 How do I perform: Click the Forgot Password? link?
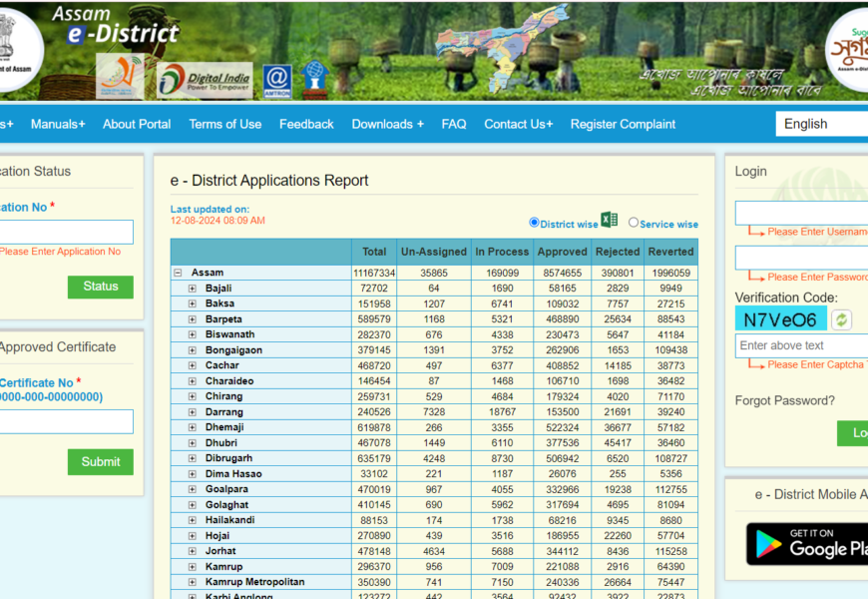tap(784, 400)
